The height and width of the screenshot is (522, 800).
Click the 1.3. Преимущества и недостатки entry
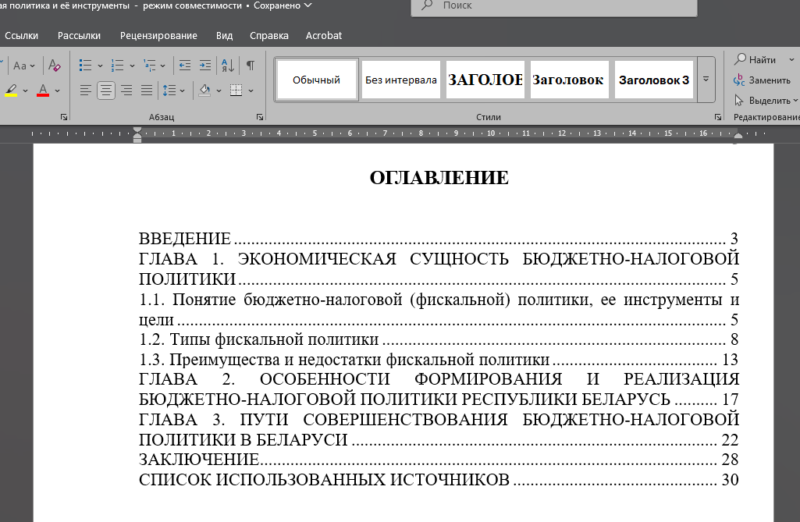click(438, 360)
